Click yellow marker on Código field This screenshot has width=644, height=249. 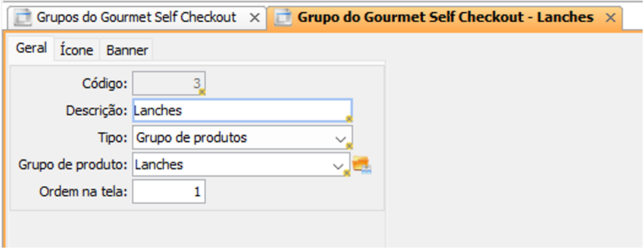click(x=202, y=92)
